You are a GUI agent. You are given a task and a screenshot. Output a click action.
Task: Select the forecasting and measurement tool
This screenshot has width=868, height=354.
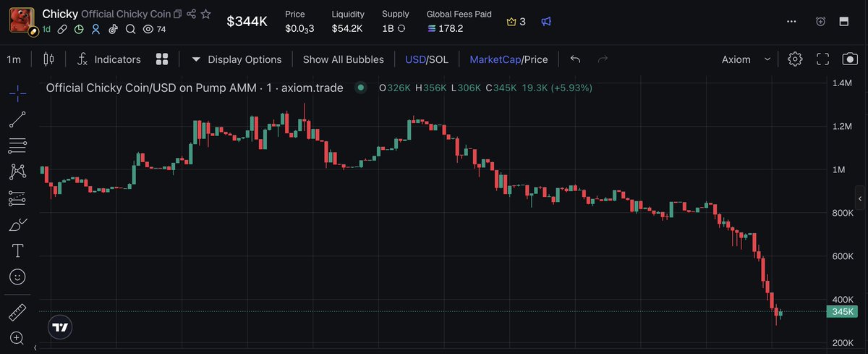[17, 198]
